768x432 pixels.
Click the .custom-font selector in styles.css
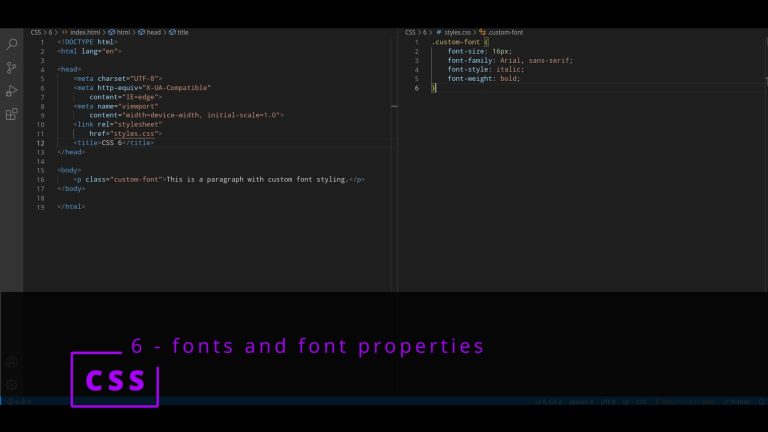pyautogui.click(x=456, y=42)
